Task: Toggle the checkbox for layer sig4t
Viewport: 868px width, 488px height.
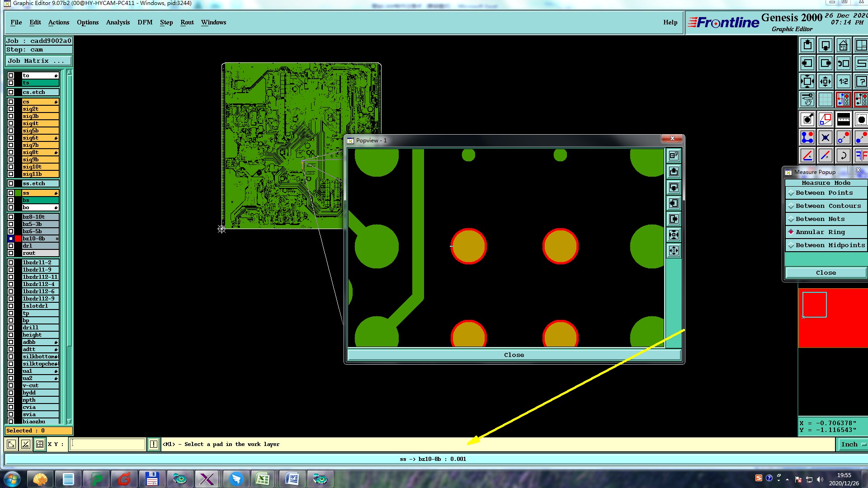Action: pos(11,123)
